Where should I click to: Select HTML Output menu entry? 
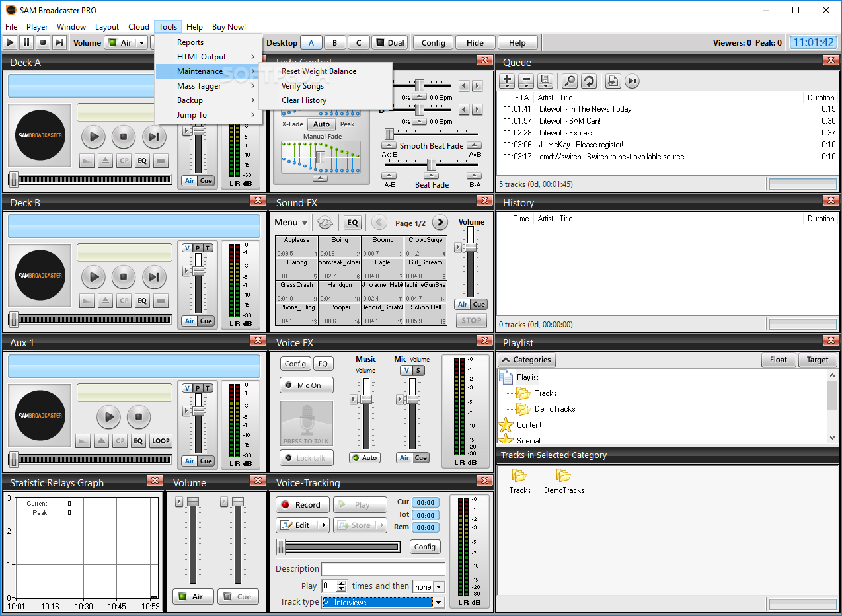coord(209,57)
